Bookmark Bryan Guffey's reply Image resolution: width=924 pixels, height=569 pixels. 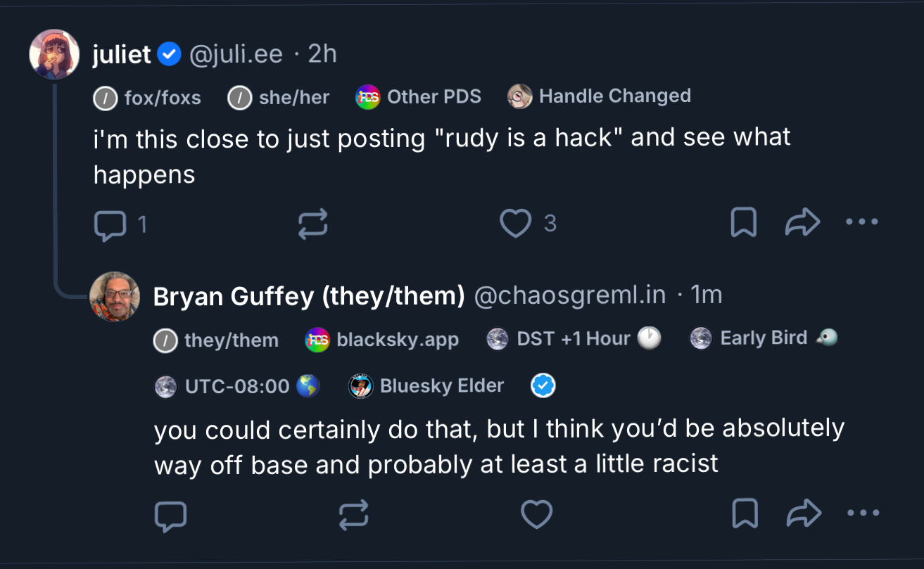point(745,514)
